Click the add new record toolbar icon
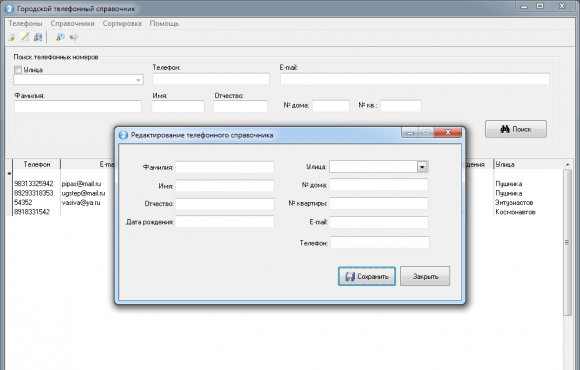The image size is (580, 370). point(12,37)
